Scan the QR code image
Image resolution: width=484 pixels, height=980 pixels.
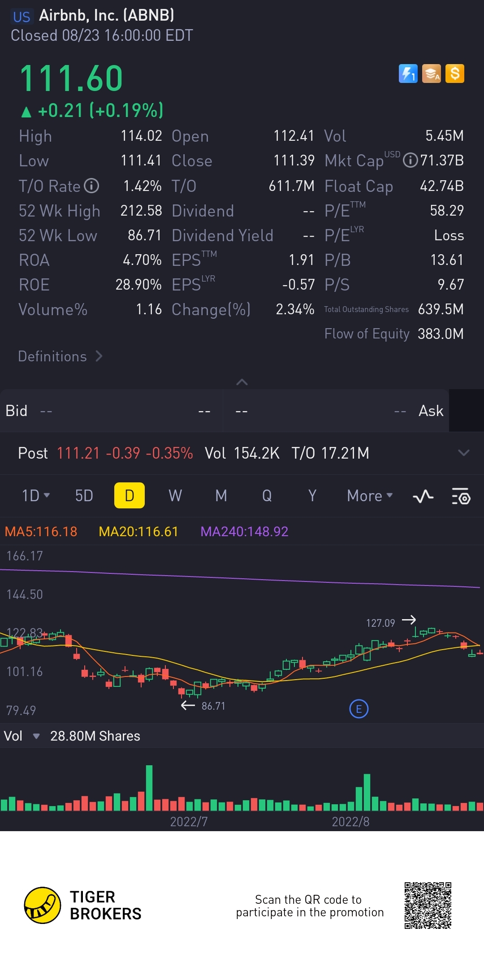coord(428,906)
